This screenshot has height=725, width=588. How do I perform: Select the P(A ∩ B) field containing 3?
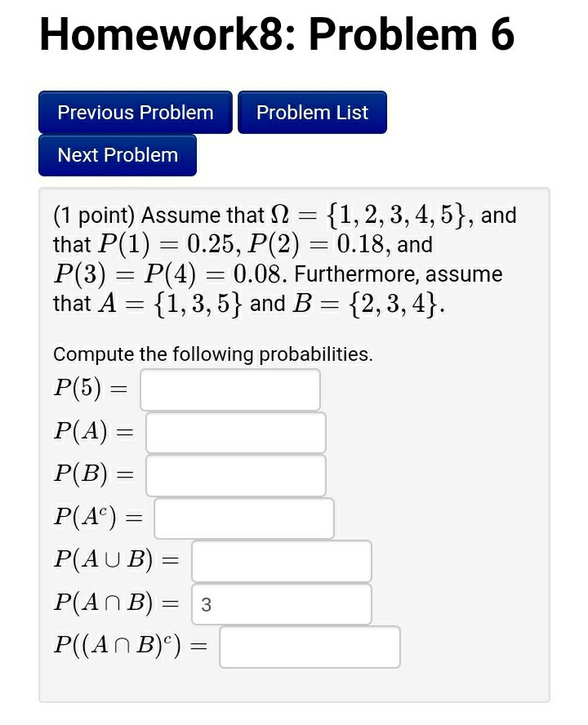pos(281,604)
